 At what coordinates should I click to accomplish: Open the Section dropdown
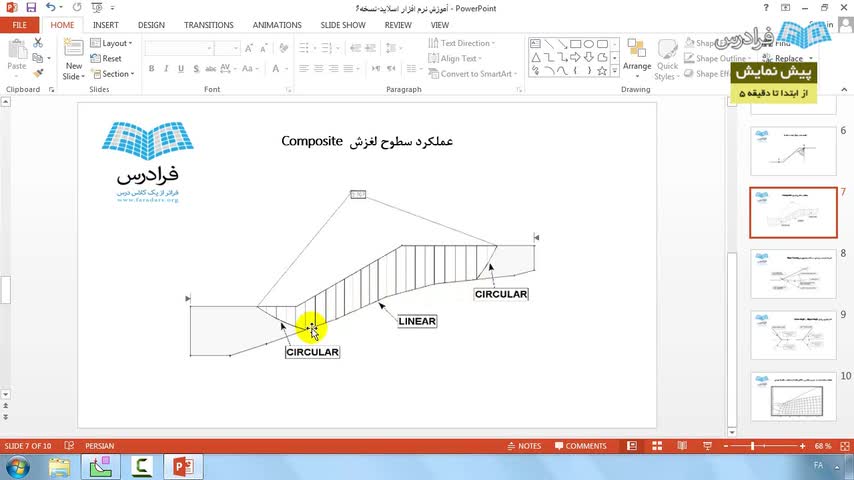click(112, 74)
